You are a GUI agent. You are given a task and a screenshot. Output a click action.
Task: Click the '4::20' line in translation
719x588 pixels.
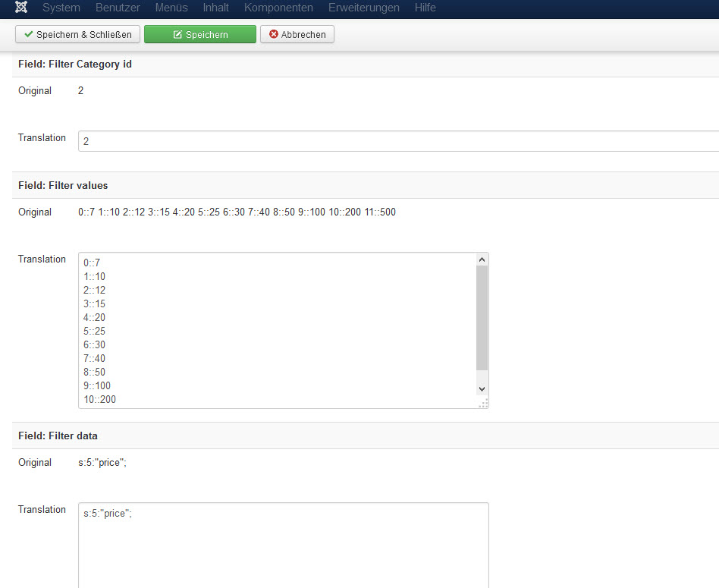coord(94,317)
